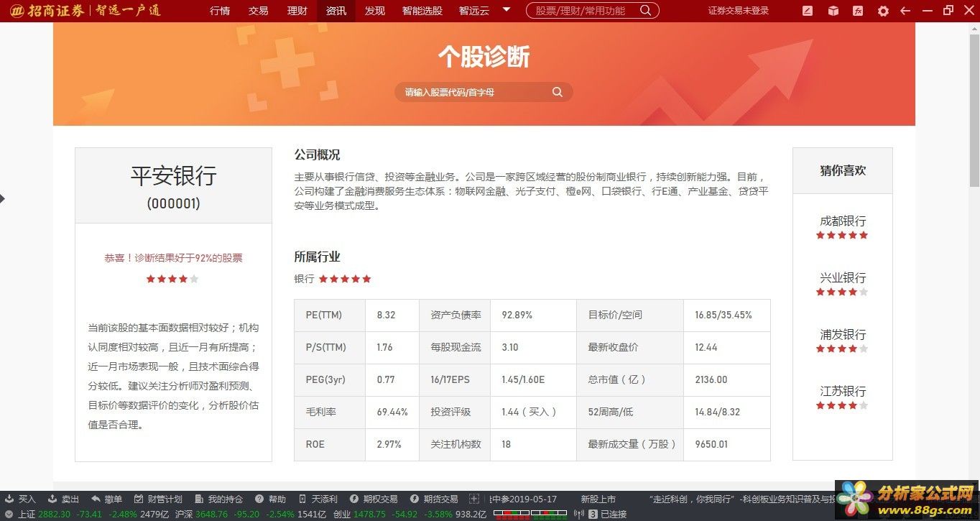980x521 pixels.
Task: Open the 智远云 menu
Action: (x=473, y=11)
